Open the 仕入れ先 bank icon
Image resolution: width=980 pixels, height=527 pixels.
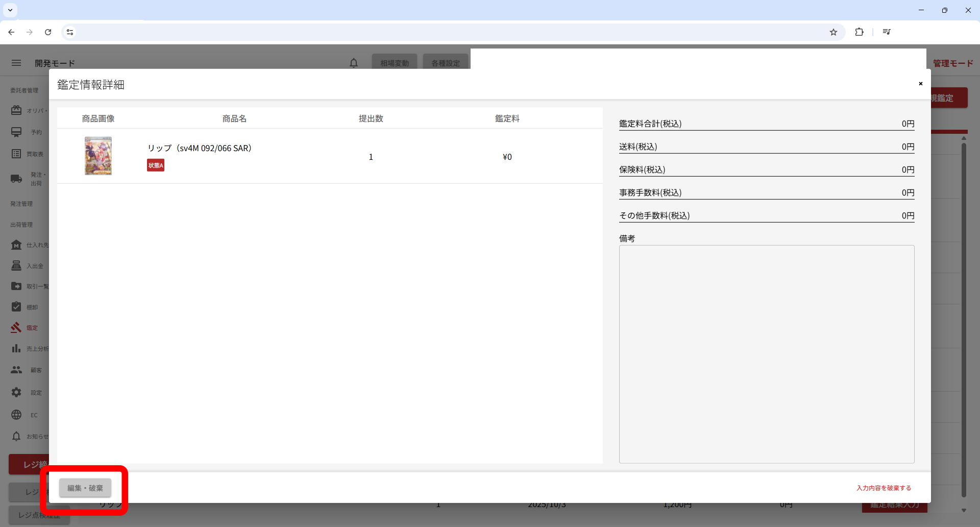(x=16, y=245)
